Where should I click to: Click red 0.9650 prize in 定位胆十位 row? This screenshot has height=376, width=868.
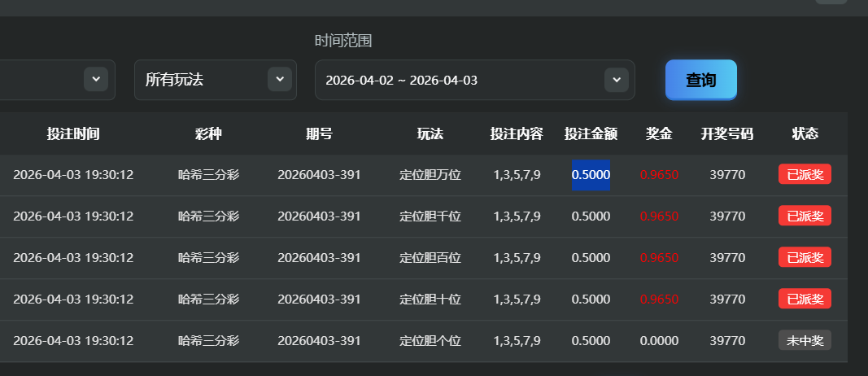659,299
